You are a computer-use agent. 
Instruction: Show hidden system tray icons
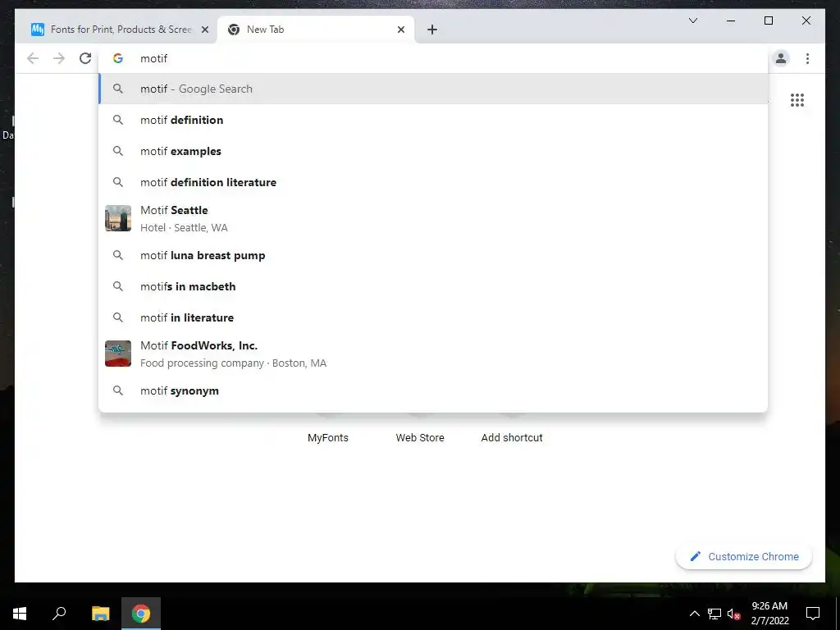[694, 614]
